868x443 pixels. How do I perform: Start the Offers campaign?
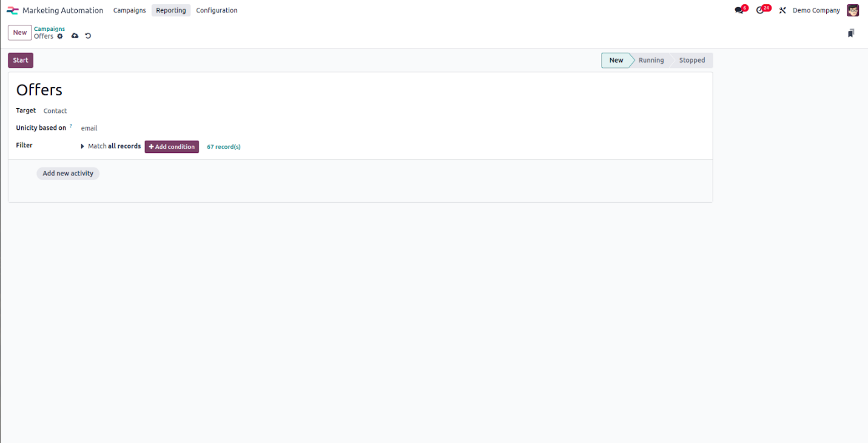pos(21,60)
